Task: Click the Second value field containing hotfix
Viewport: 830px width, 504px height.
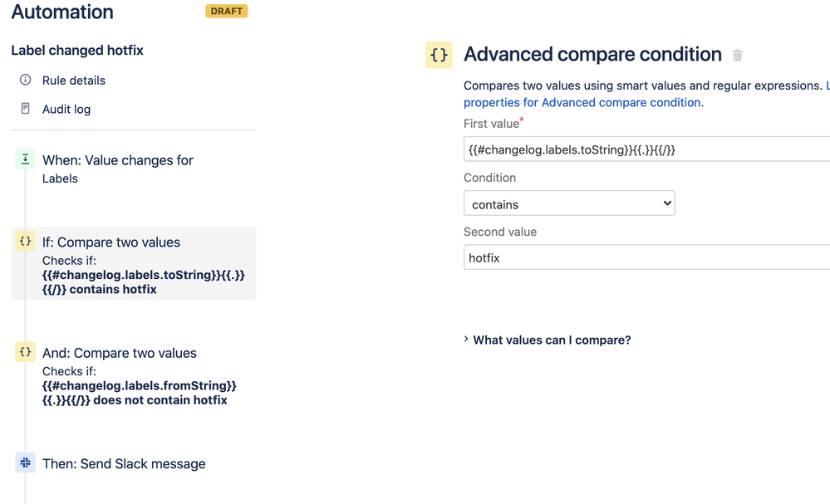Action: [647, 257]
